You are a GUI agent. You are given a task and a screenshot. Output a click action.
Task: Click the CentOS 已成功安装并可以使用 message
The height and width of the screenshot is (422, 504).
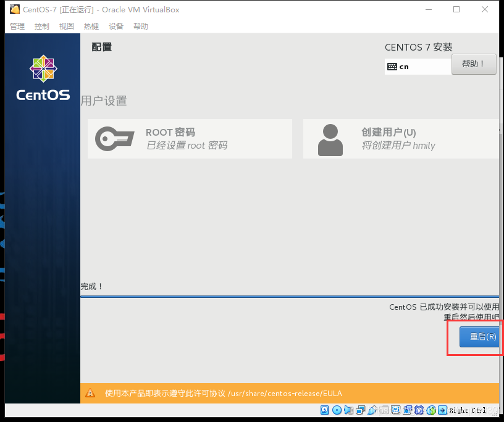tap(444, 307)
